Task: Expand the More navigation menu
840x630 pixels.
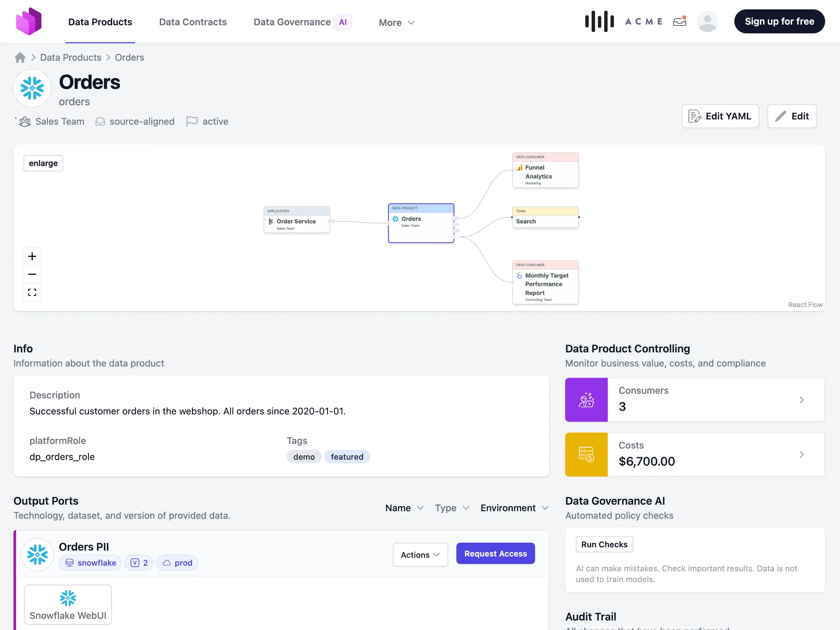Action: pos(396,22)
